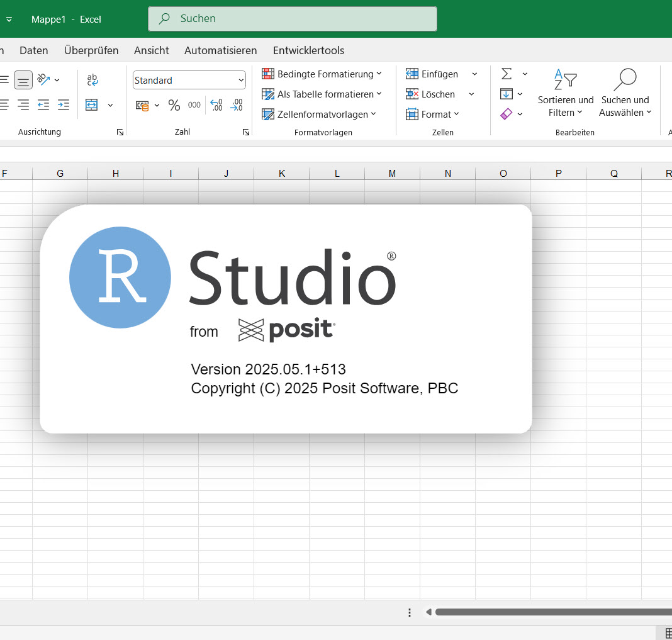
Task: Increase decimal places icon
Action: tap(216, 105)
